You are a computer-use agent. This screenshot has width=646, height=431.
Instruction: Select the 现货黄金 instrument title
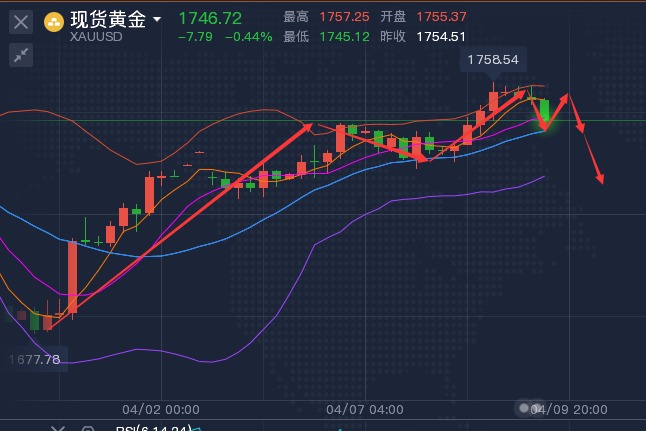pos(108,20)
